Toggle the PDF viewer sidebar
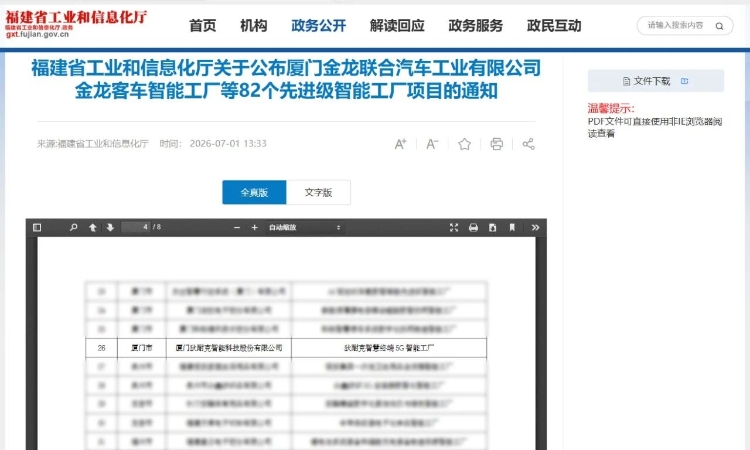 click(x=37, y=228)
